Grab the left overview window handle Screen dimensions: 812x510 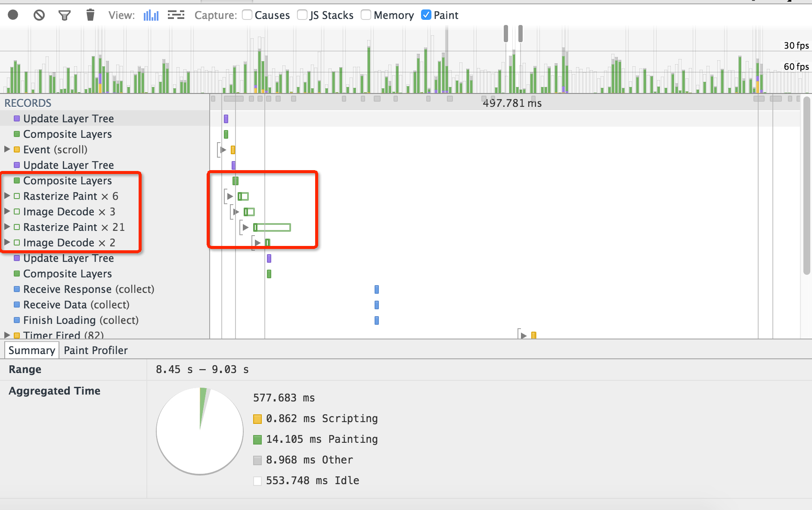click(506, 33)
